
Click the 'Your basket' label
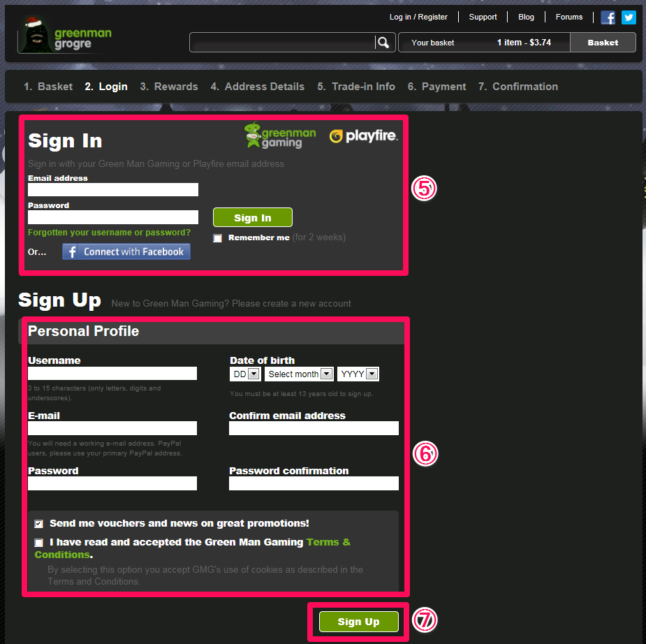tap(432, 43)
